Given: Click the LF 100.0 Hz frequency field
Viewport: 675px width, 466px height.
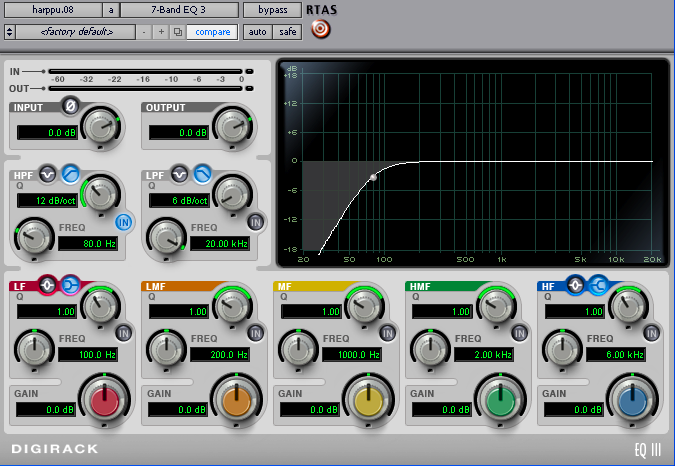Looking at the screenshot, I should pyautogui.click(x=88, y=355).
